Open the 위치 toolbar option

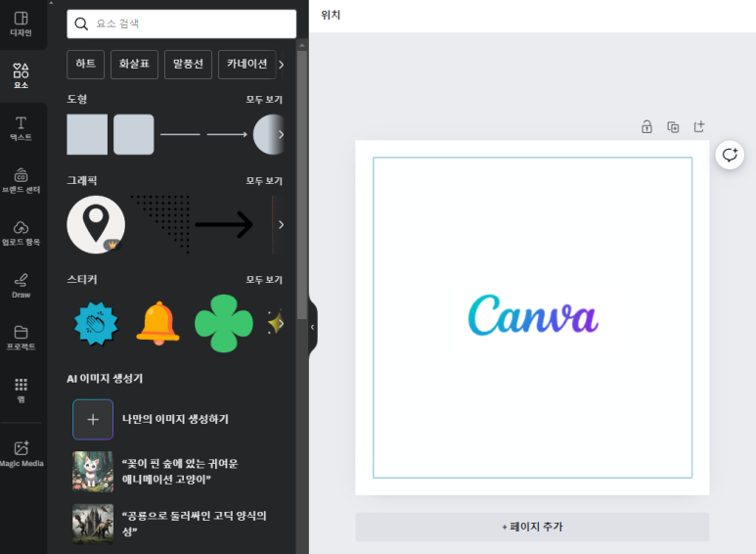pyautogui.click(x=331, y=15)
